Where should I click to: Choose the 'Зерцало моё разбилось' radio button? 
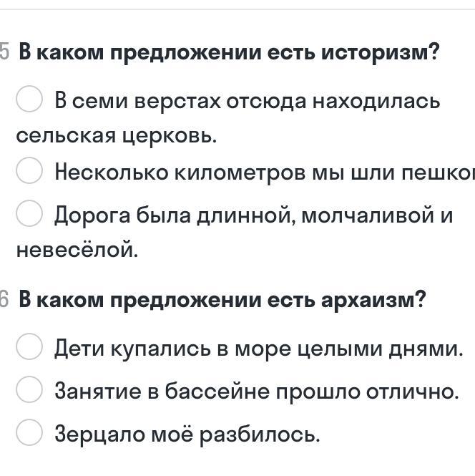[29, 433]
